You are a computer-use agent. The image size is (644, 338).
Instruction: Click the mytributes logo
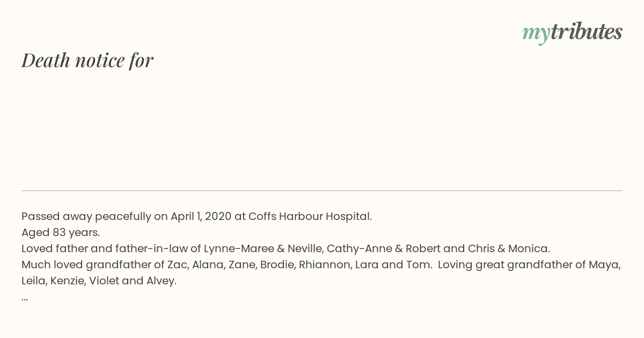[x=572, y=33]
